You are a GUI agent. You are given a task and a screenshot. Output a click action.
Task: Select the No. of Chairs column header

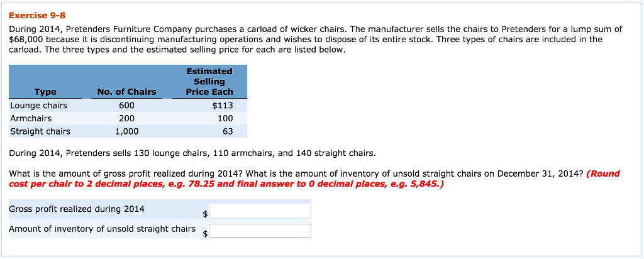[126, 92]
